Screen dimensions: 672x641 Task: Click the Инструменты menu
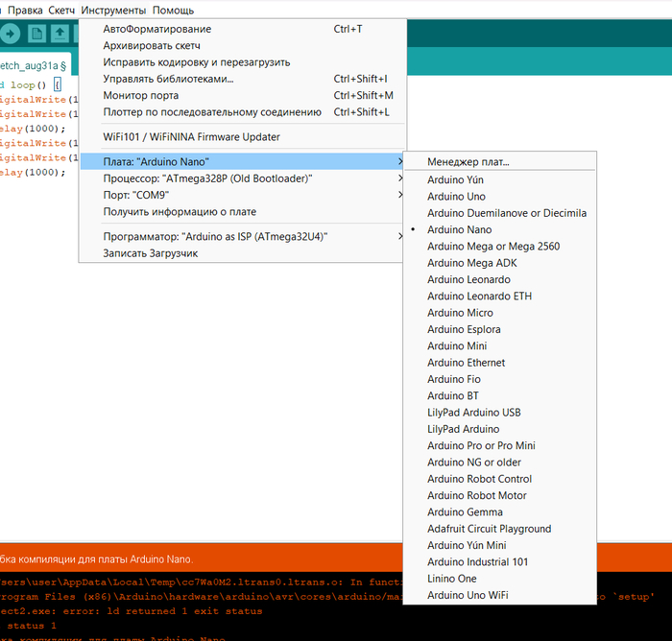pyautogui.click(x=113, y=11)
